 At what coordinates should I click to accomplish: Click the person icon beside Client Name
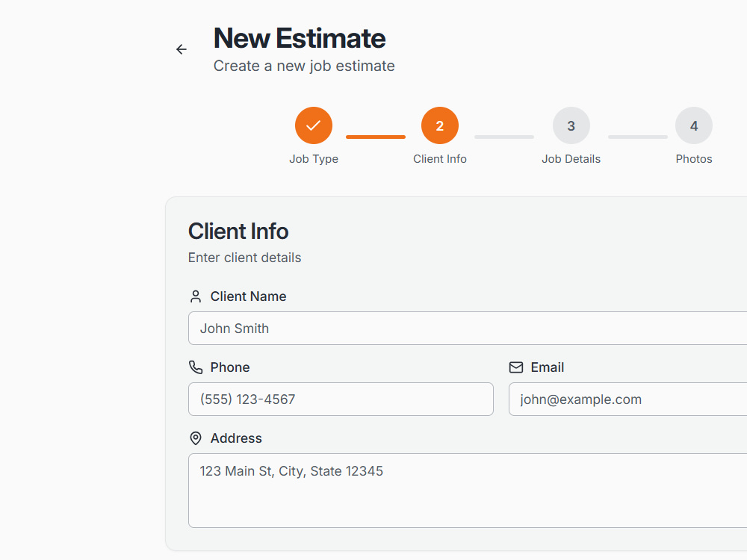[x=196, y=296]
